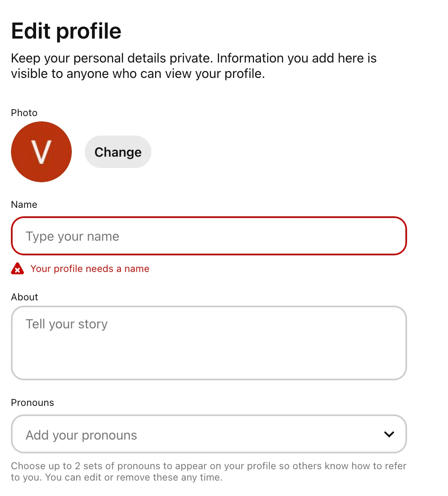Click the About section label
This screenshot has width=448, height=496.
24,297
